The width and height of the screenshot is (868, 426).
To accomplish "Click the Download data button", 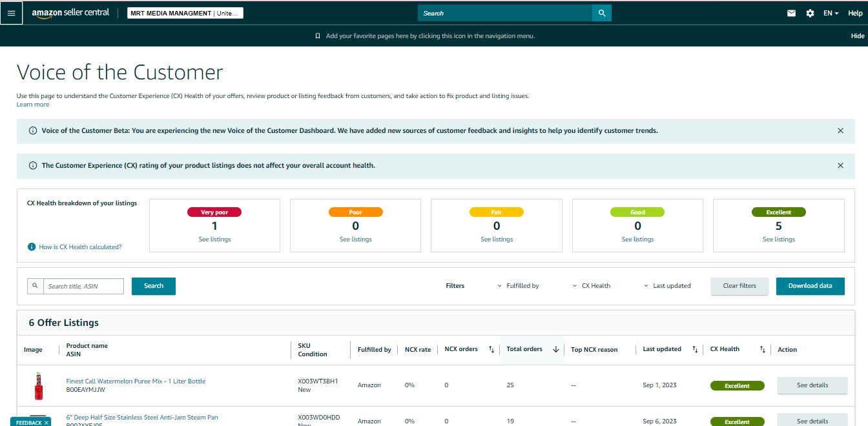I will pos(810,286).
